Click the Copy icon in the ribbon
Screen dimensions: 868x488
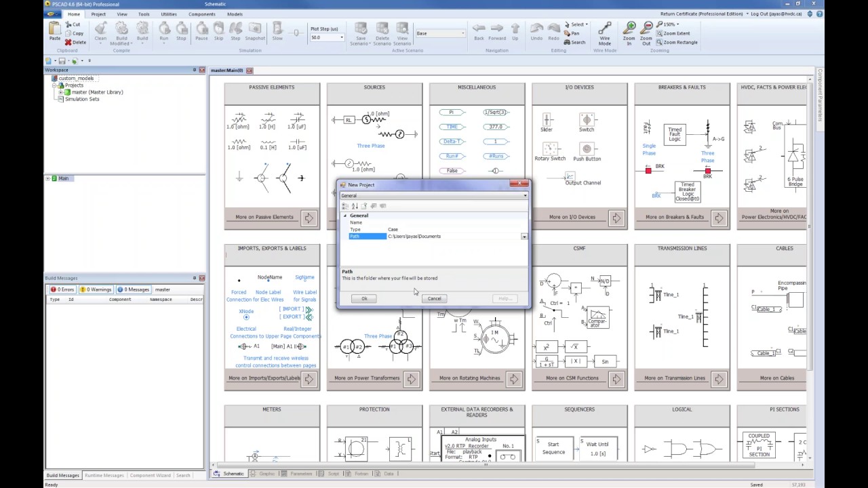(x=68, y=33)
